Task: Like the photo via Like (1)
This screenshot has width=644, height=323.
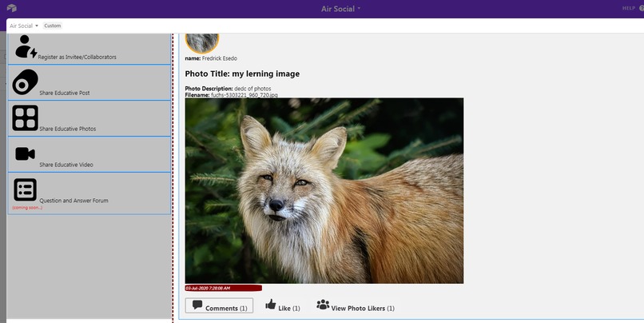Action: 283,305
